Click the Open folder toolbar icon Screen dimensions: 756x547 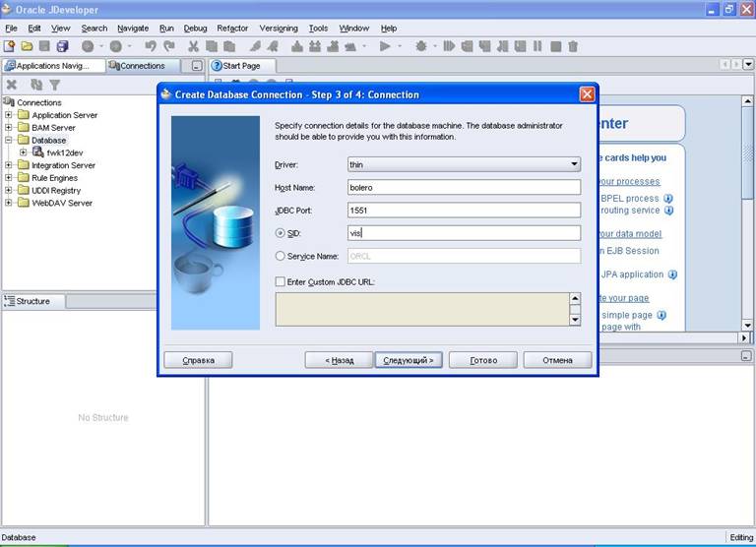click(x=27, y=46)
